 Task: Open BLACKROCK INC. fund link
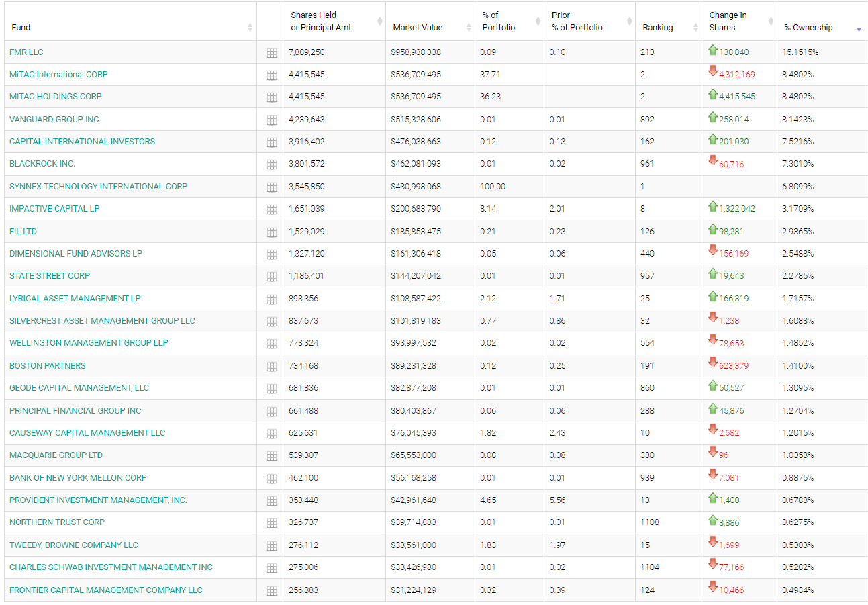coord(42,164)
